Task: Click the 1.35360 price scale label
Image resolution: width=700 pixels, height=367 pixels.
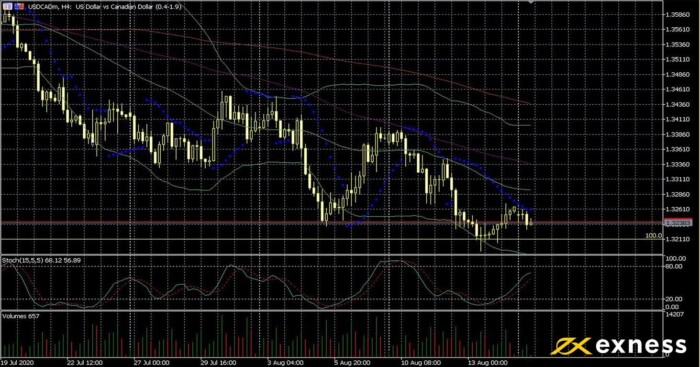Action: point(678,45)
